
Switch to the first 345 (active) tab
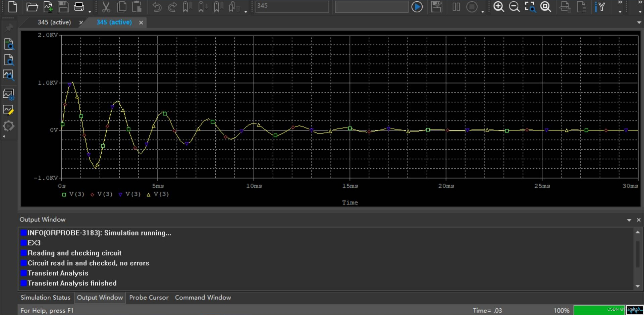54,22
